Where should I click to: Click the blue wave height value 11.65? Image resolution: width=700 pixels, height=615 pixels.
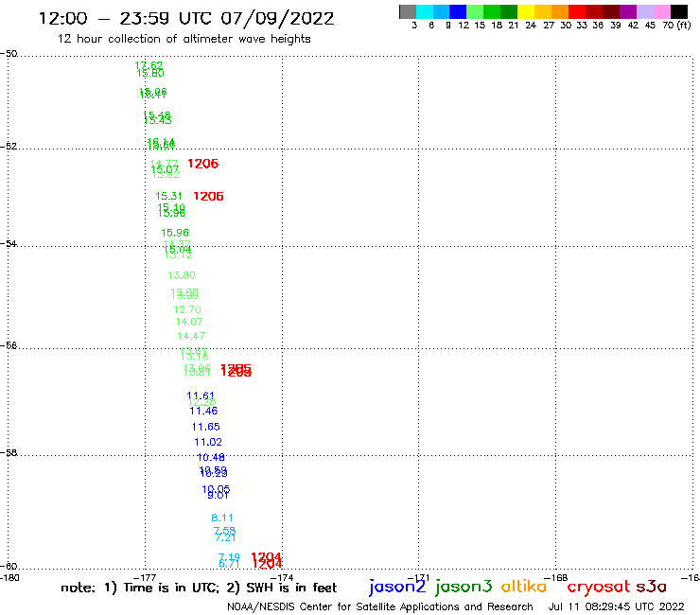[x=206, y=427]
